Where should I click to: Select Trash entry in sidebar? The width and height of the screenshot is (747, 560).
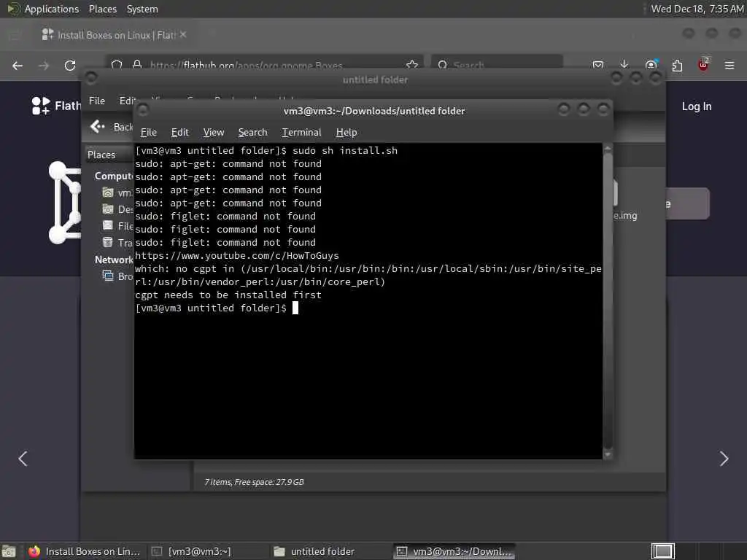(117, 243)
